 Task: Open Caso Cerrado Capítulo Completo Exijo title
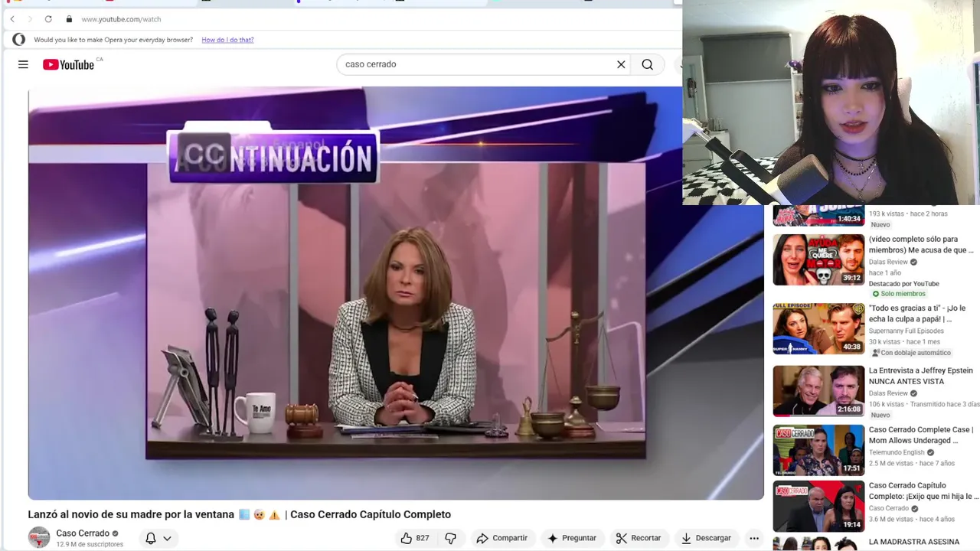click(x=923, y=491)
